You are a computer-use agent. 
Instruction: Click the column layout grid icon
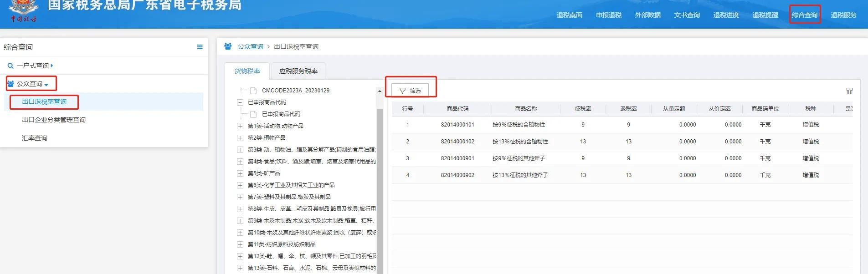(x=849, y=91)
